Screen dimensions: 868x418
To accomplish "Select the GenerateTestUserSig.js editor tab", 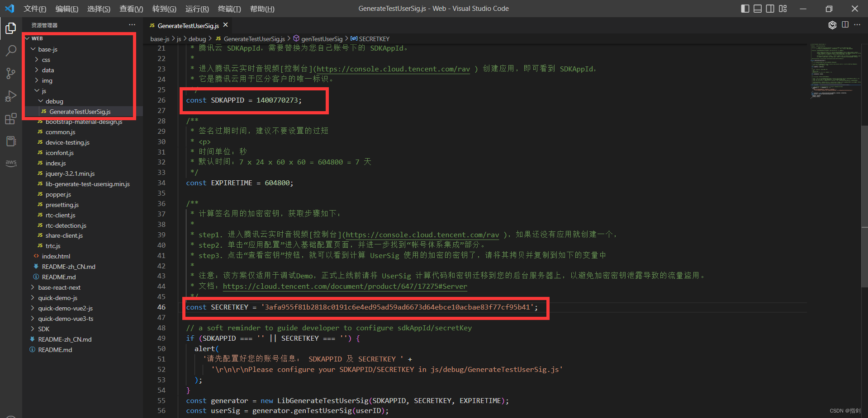I will (188, 26).
